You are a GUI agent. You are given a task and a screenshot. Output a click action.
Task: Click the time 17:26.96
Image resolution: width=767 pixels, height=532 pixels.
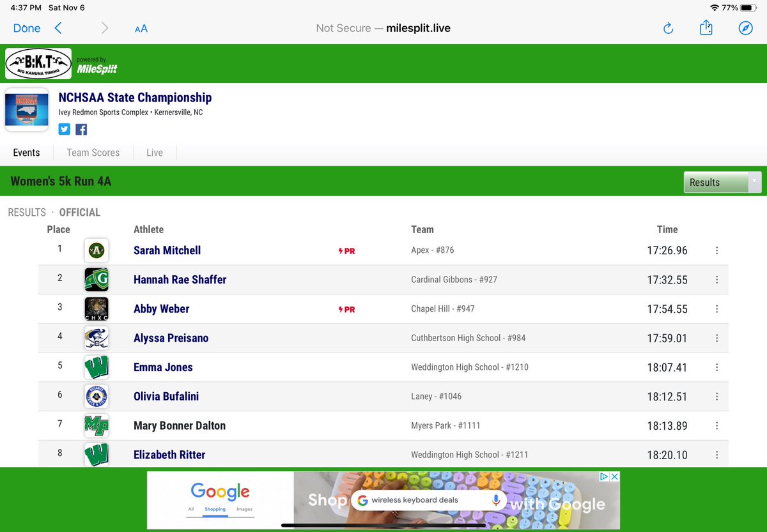click(667, 250)
